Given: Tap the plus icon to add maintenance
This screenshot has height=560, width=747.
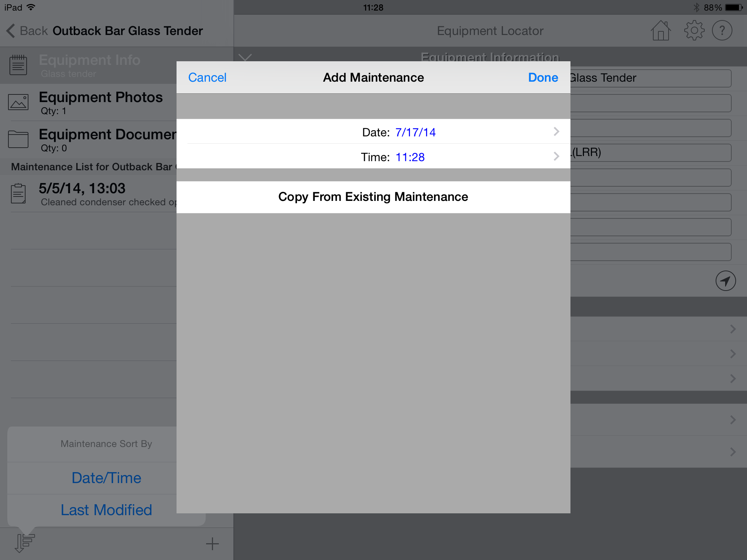Looking at the screenshot, I should pyautogui.click(x=212, y=544).
